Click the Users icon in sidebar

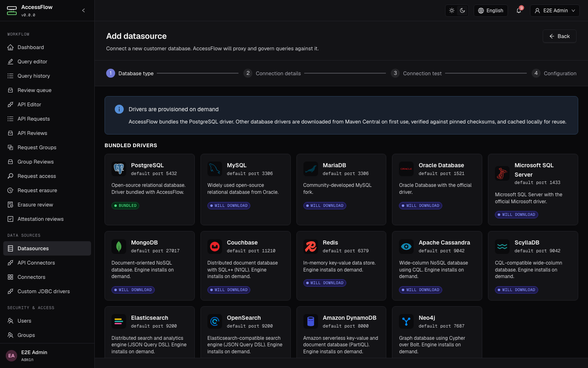(11, 321)
